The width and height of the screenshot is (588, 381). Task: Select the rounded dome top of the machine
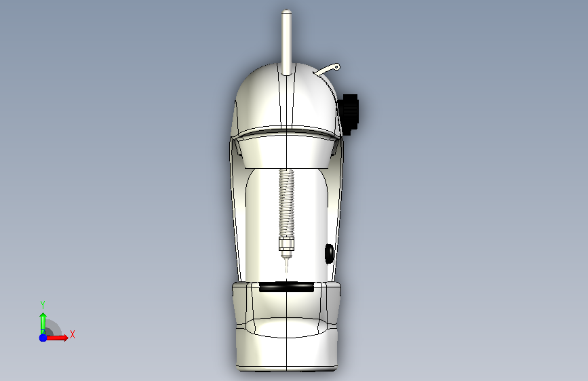point(286,100)
